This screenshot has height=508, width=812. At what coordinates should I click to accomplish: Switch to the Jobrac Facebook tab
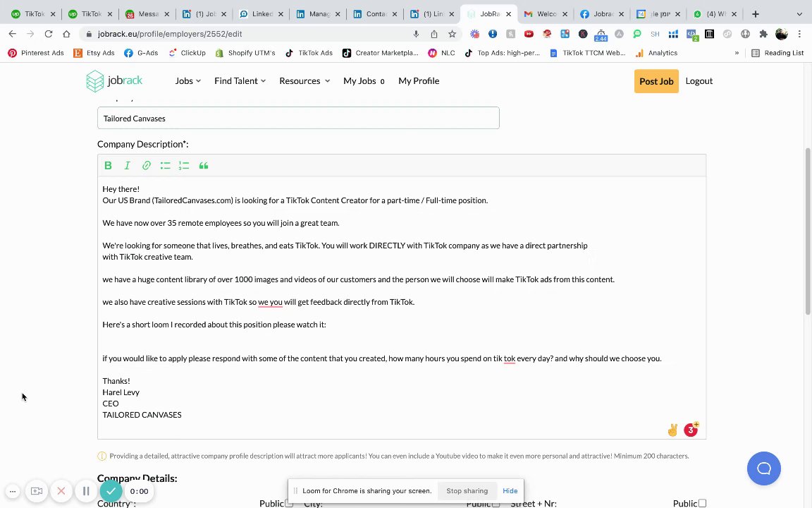click(x=602, y=14)
